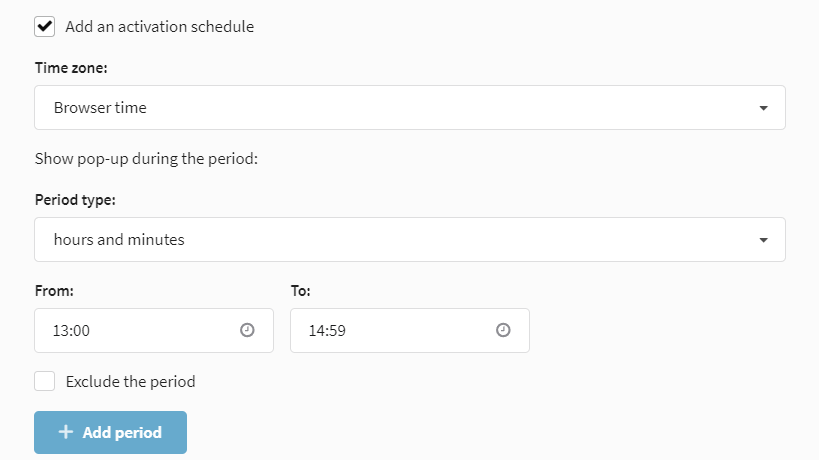Open the To time picker clock icon
Viewport: 819px width, 460px height.
503,330
